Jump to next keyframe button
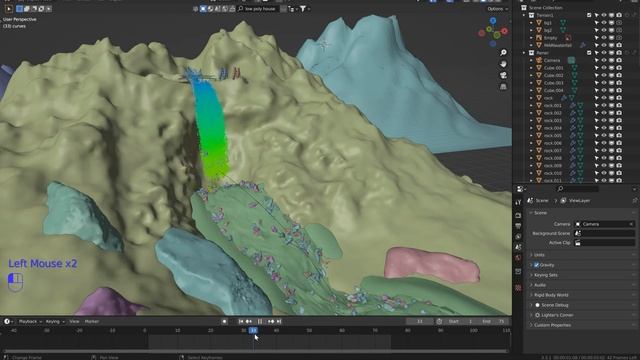The height and width of the screenshot is (360, 640). 271,322
